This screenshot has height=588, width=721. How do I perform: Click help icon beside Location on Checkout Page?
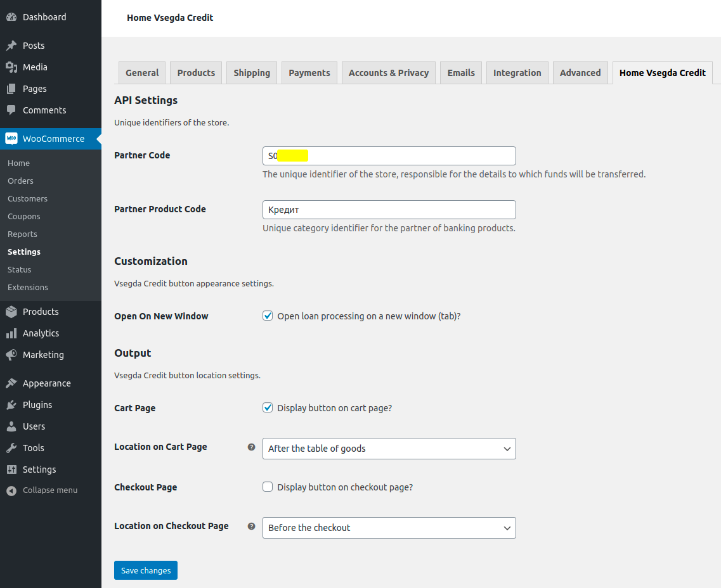point(252,527)
